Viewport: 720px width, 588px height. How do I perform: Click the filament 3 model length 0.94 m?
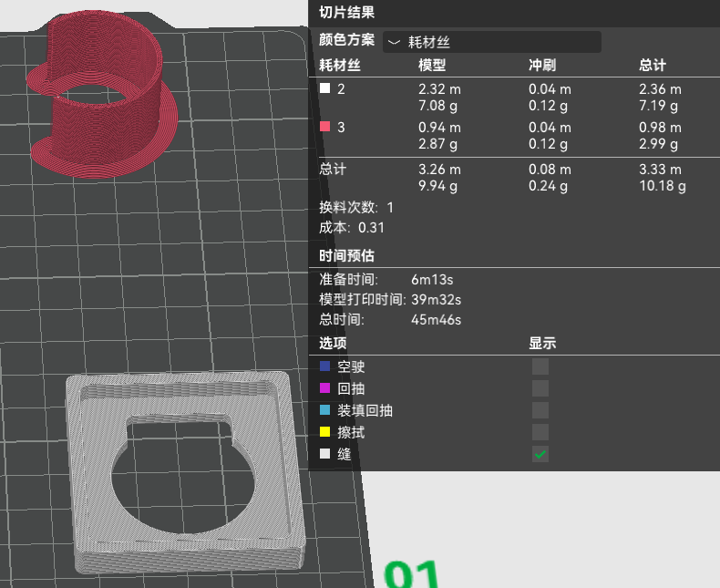439,128
